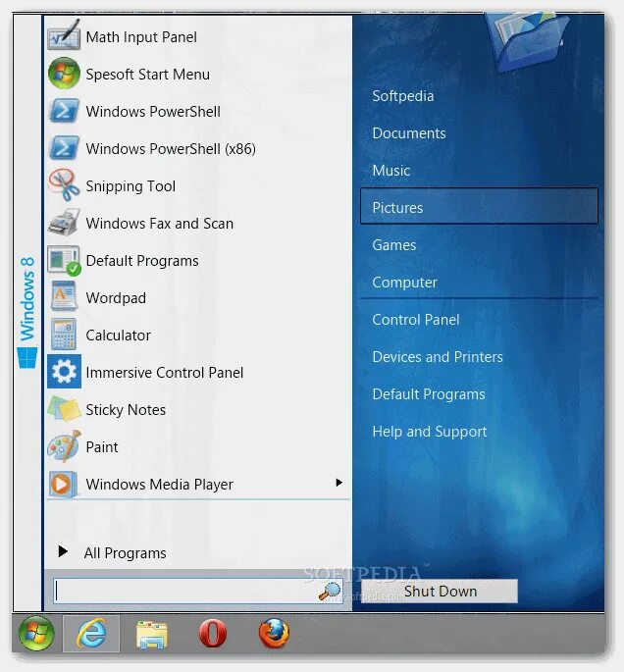The width and height of the screenshot is (624, 672).
Task: Open the Sticky Notes icon
Action: tap(64, 409)
